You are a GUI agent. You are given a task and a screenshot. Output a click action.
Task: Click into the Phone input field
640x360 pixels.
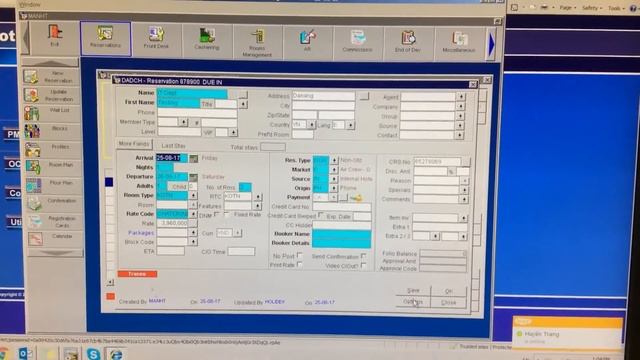[x=197, y=113]
